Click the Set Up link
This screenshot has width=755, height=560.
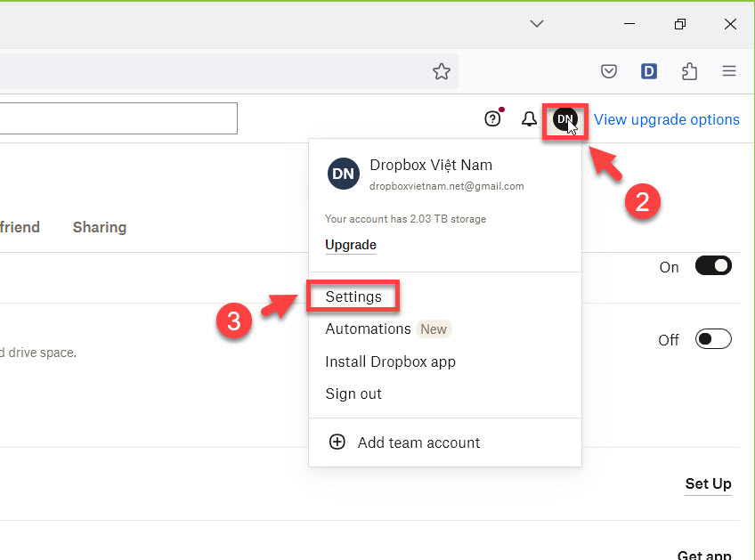(708, 483)
